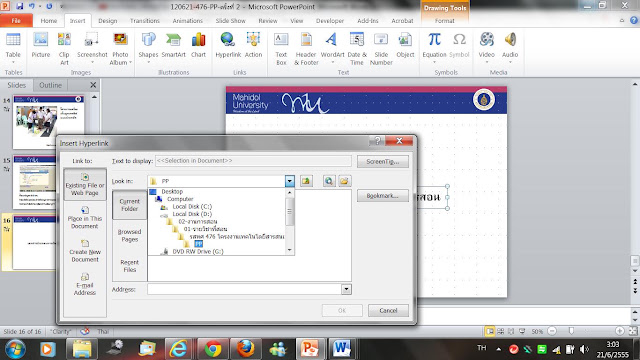The image size is (640, 360).
Task: Close the Slides/Outline pane
Action: [x=93, y=85]
